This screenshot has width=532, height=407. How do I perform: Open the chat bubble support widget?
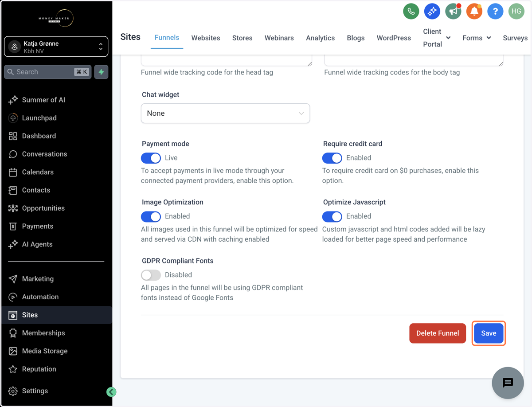(508, 383)
